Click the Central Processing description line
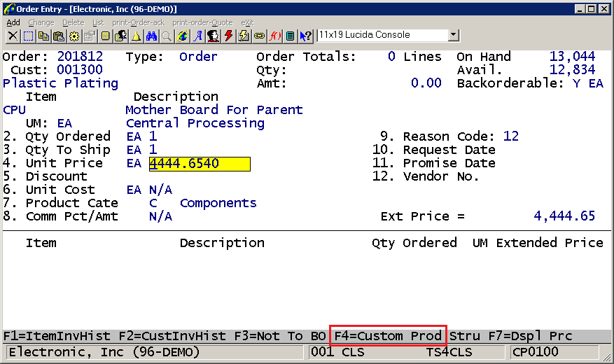Viewport: 614px width, 364px height. pos(195,123)
